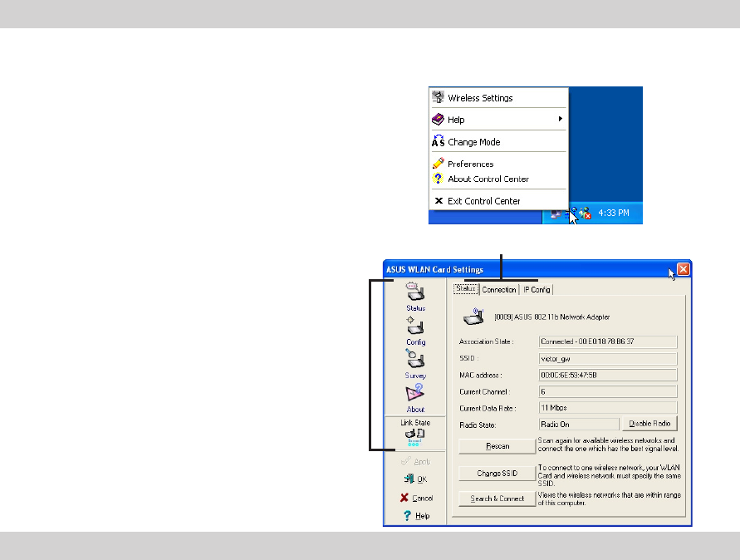Click the OK button
The height and width of the screenshot is (560, 740).
point(416,479)
